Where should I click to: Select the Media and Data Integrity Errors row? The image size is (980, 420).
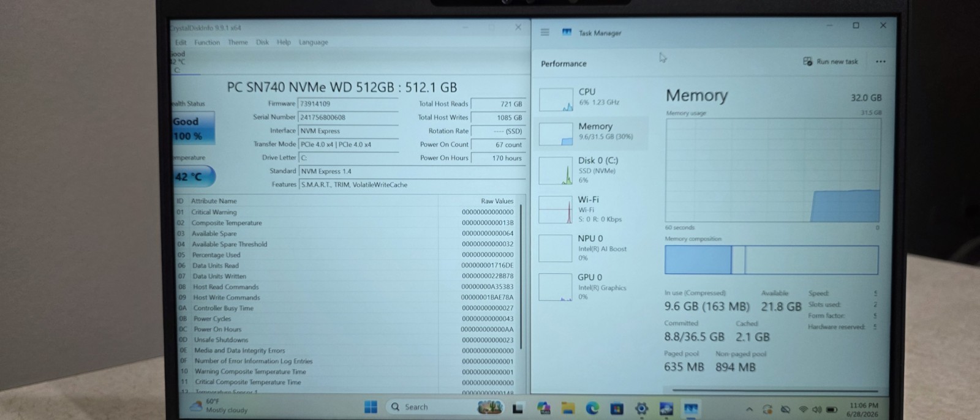(346, 350)
